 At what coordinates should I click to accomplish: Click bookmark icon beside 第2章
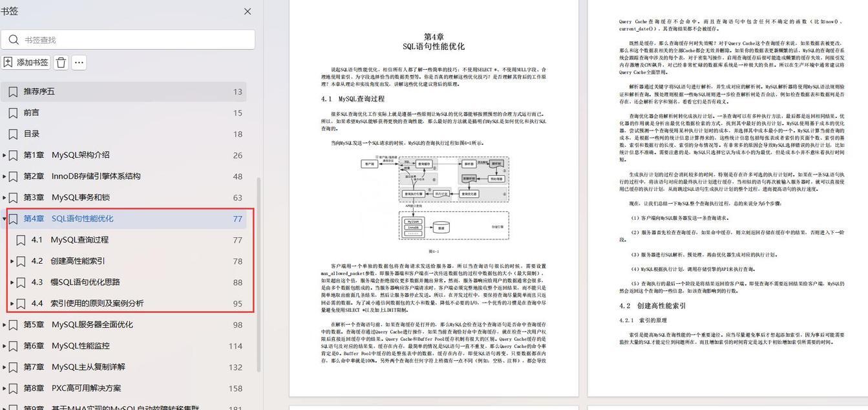(x=13, y=177)
